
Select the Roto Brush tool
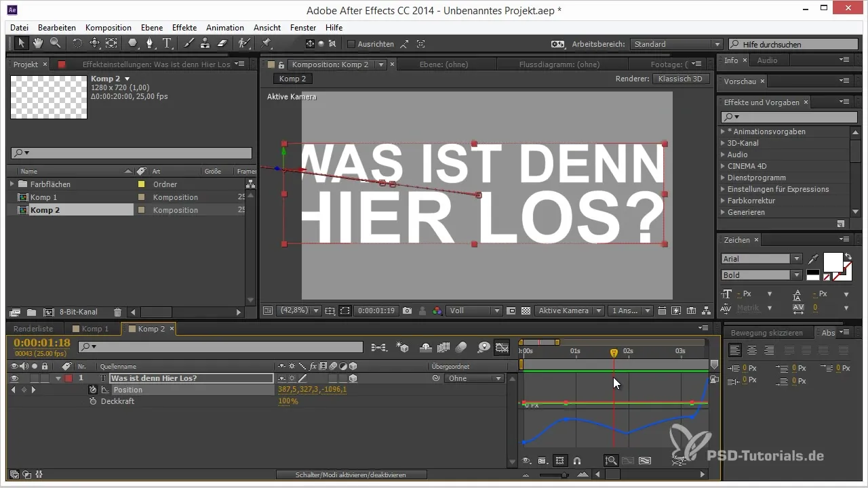click(244, 43)
